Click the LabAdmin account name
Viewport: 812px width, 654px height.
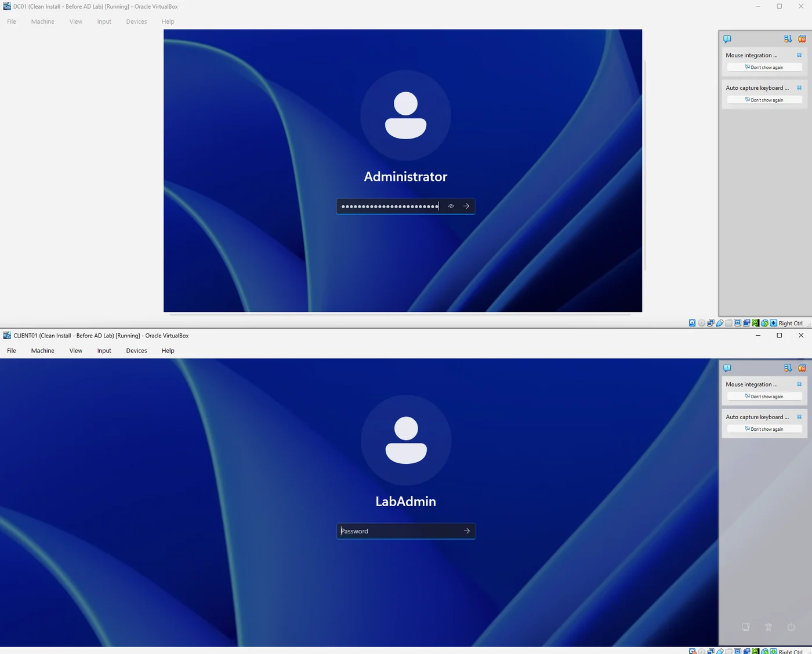[x=406, y=502]
